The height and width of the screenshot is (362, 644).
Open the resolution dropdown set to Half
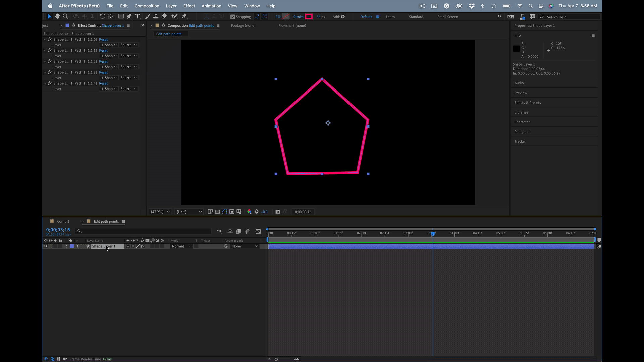[x=189, y=212]
